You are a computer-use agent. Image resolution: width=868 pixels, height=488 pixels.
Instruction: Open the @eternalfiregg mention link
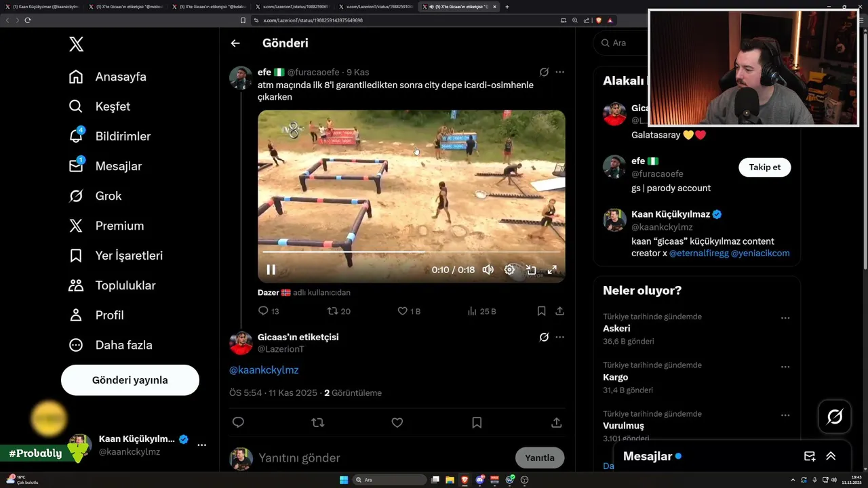pos(698,253)
